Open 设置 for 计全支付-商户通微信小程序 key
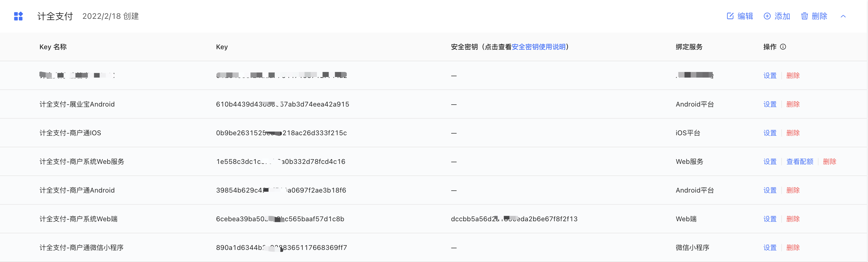 coord(769,247)
